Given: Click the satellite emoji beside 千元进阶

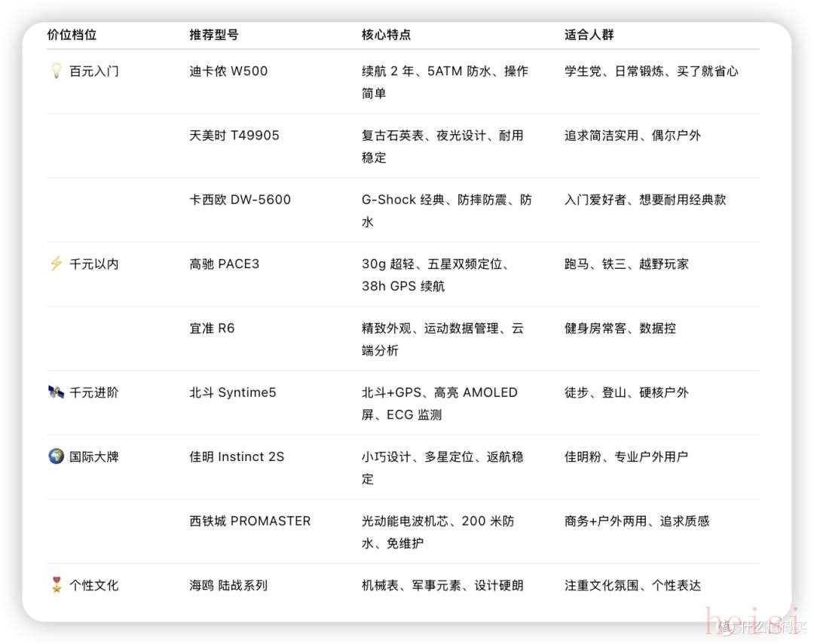Looking at the screenshot, I should (x=56, y=392).
